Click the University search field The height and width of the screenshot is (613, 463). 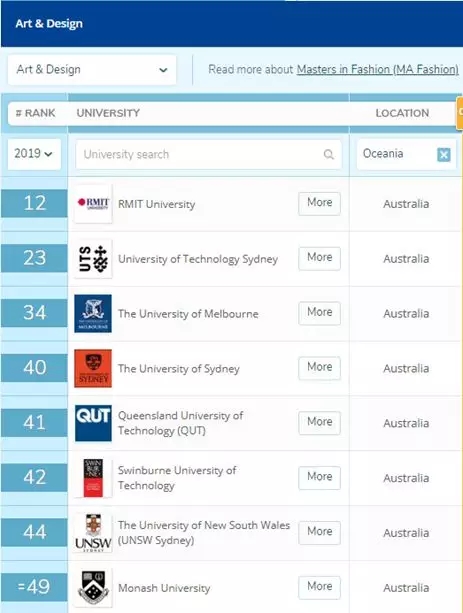pyautogui.click(x=208, y=154)
